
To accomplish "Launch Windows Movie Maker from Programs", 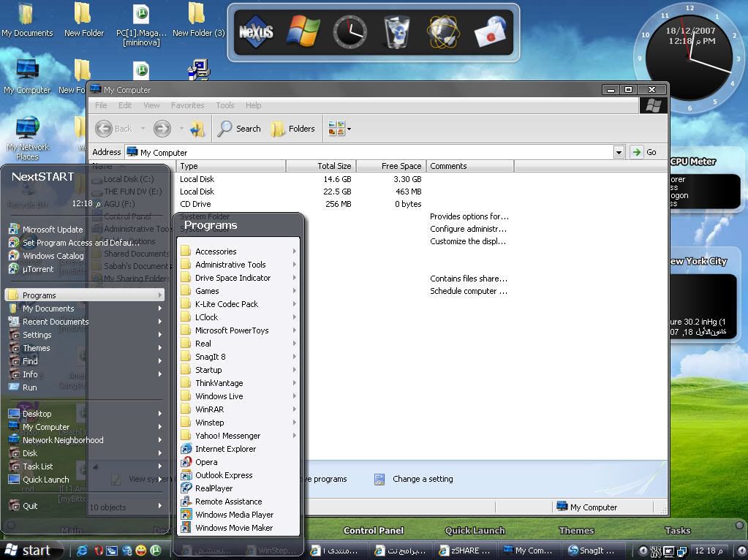I will [x=238, y=528].
